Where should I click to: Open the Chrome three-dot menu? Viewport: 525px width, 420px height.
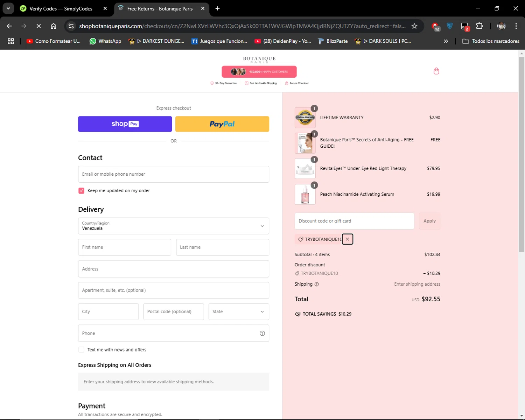[x=516, y=26]
